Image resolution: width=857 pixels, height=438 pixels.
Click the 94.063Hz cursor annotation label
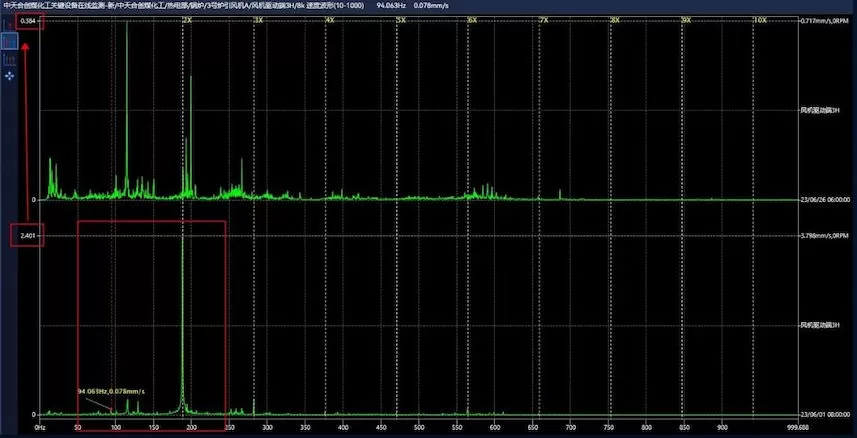pos(111,391)
